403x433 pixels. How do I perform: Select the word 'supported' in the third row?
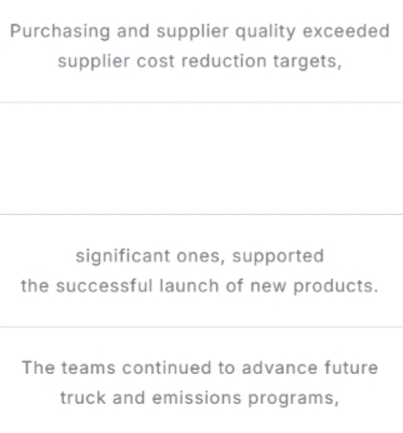(278, 257)
